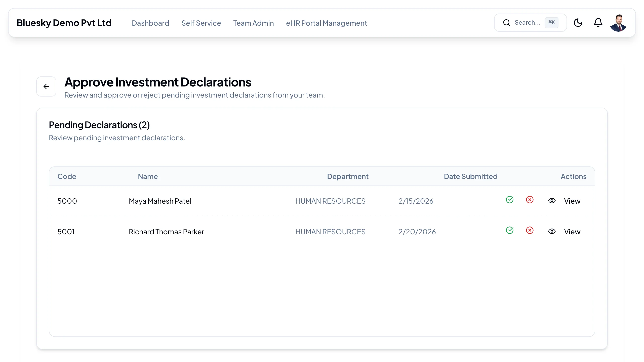This screenshot has width=644, height=362.
Task: Click the ⌘K shortcut badge
Action: coord(551,22)
